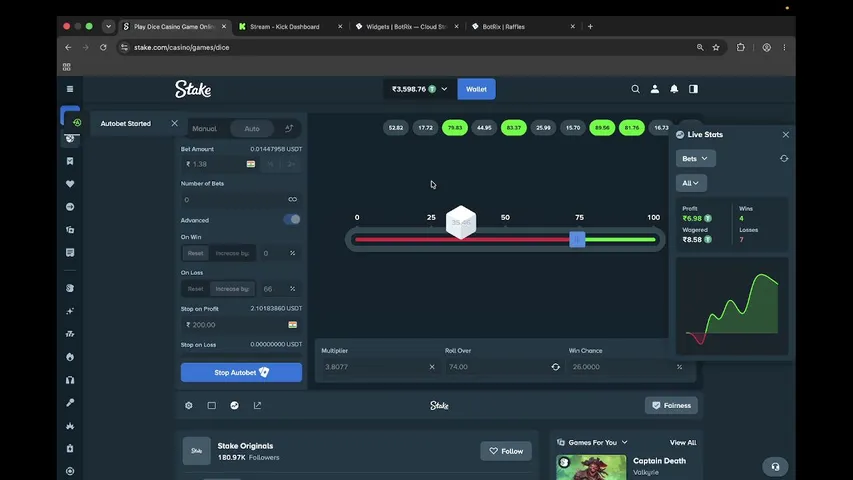Click the flame sidebar icon
Viewport: 853px width, 480px height.
[70, 357]
